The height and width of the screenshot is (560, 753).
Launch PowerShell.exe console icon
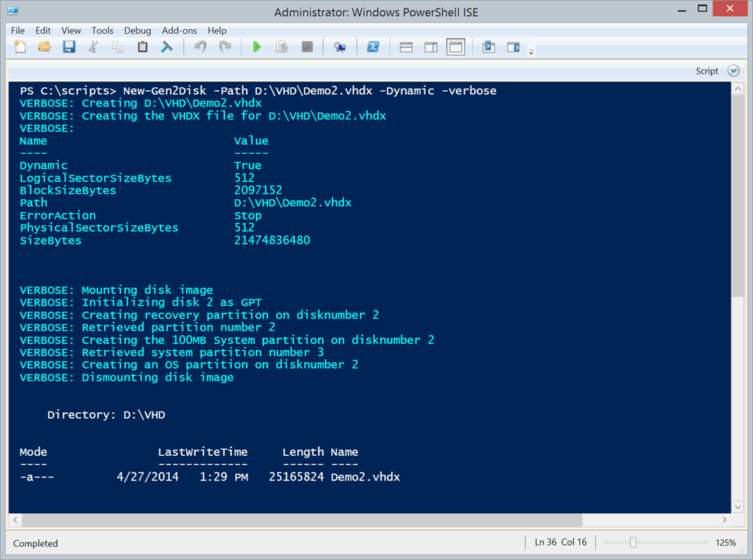(373, 47)
